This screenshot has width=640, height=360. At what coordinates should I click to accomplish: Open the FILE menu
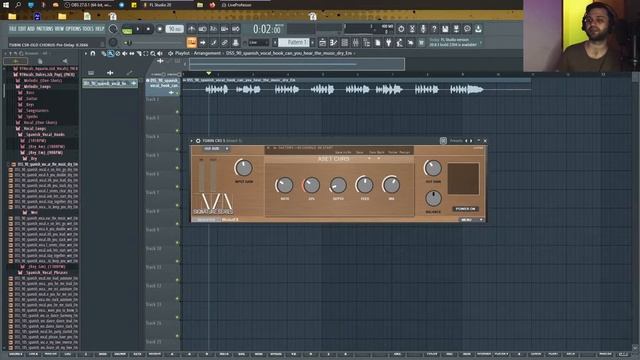(x=12, y=29)
